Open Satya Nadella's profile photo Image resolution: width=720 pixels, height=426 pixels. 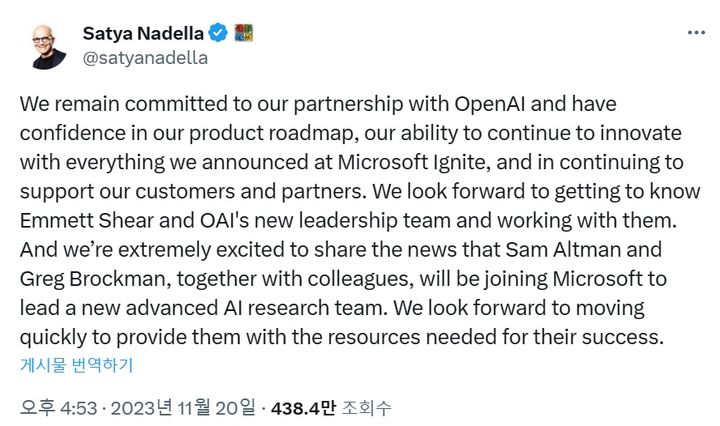click(48, 45)
